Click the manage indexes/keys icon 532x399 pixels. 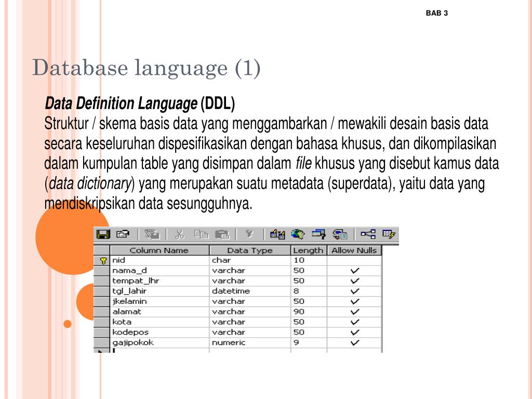pos(340,234)
